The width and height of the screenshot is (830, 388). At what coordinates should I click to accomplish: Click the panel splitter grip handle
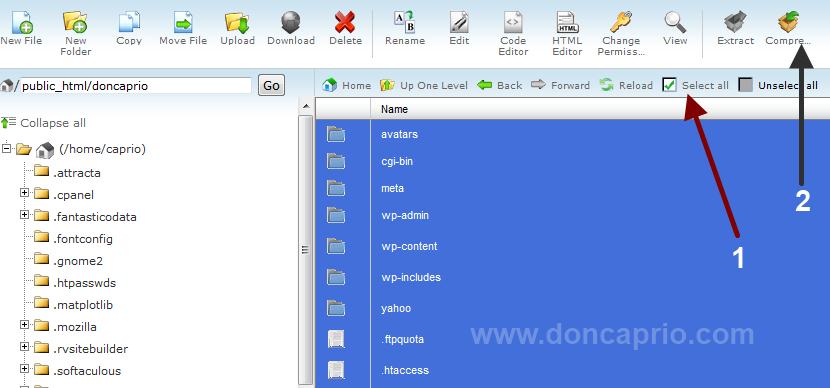tap(305, 250)
